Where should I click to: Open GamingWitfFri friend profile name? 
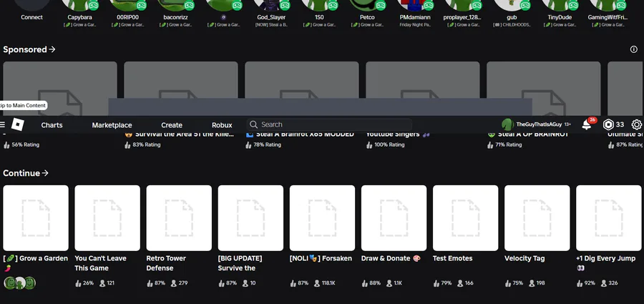(608, 17)
